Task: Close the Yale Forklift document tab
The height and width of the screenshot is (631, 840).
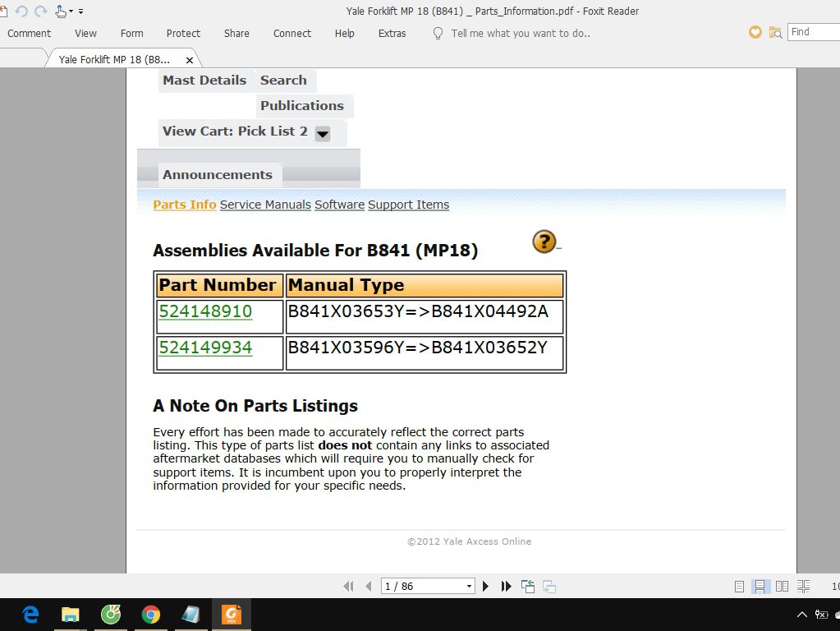Action: coord(189,60)
